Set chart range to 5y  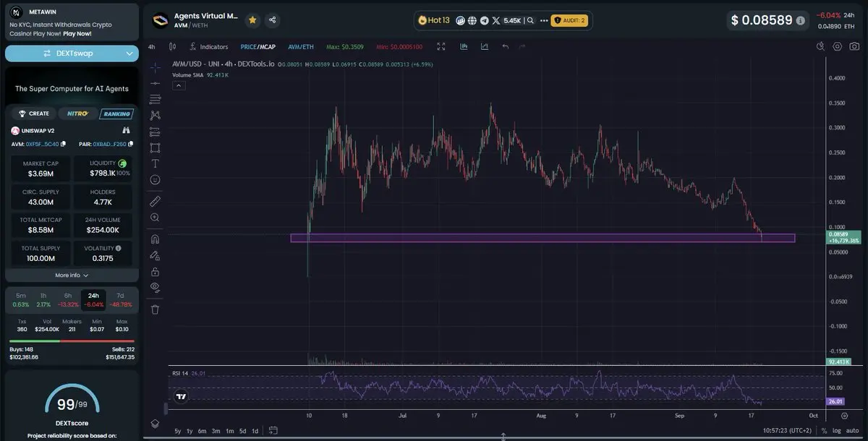point(178,431)
